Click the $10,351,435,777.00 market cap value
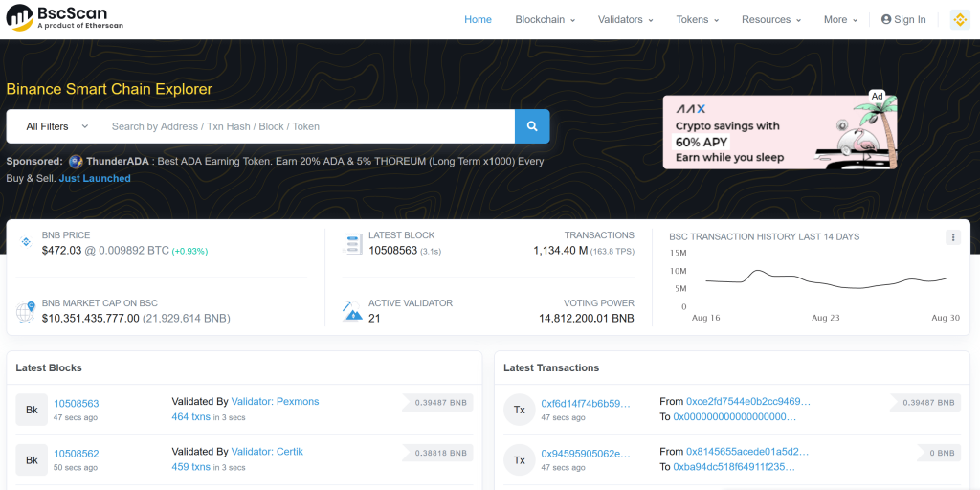980x490 pixels. 91,318
